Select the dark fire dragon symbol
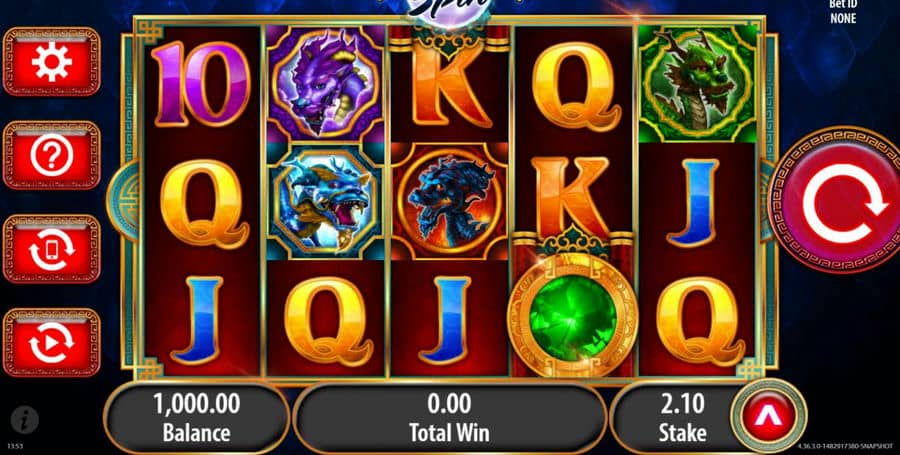Viewport: 900px width, 455px height. (449, 201)
